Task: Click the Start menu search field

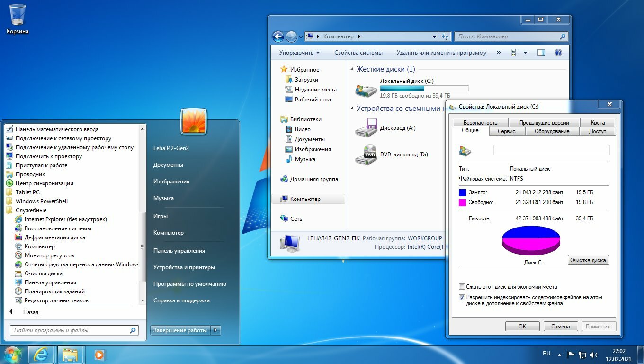Action: point(70,330)
